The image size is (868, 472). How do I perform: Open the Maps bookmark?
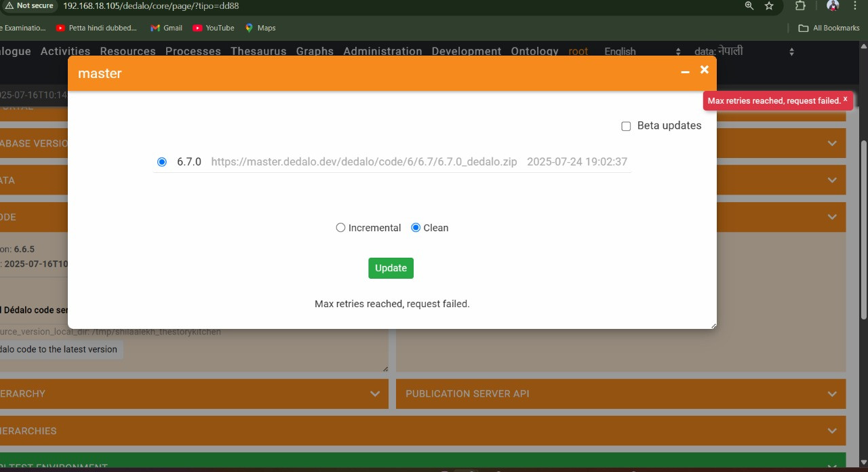(x=260, y=28)
